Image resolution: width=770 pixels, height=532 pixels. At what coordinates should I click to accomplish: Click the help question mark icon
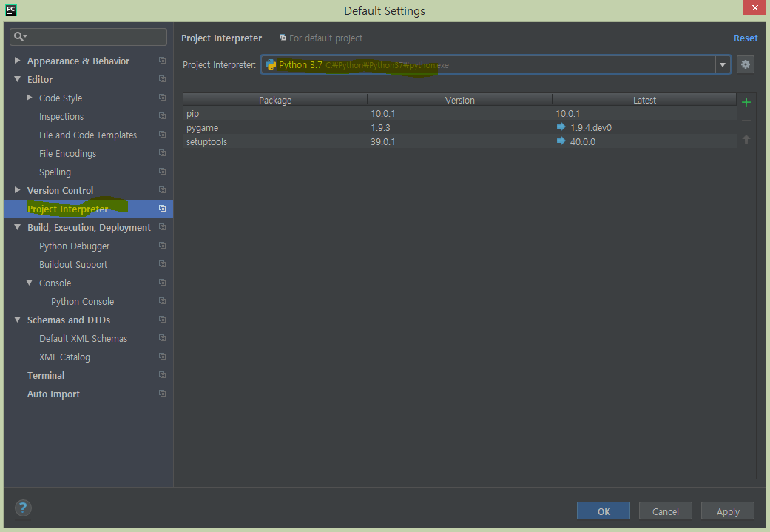23,508
